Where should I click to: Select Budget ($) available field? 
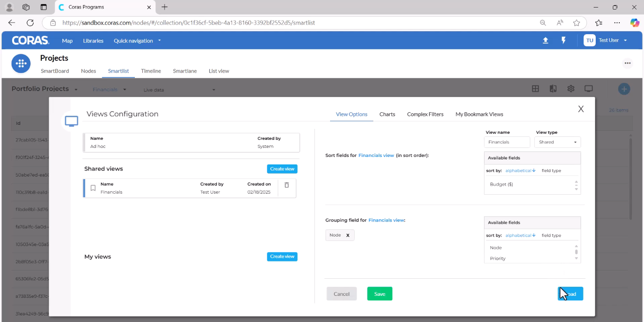(x=502, y=184)
